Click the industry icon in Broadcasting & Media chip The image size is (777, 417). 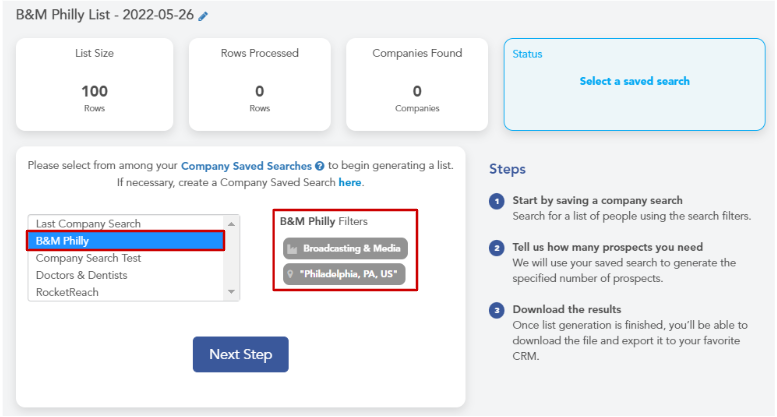(292, 249)
